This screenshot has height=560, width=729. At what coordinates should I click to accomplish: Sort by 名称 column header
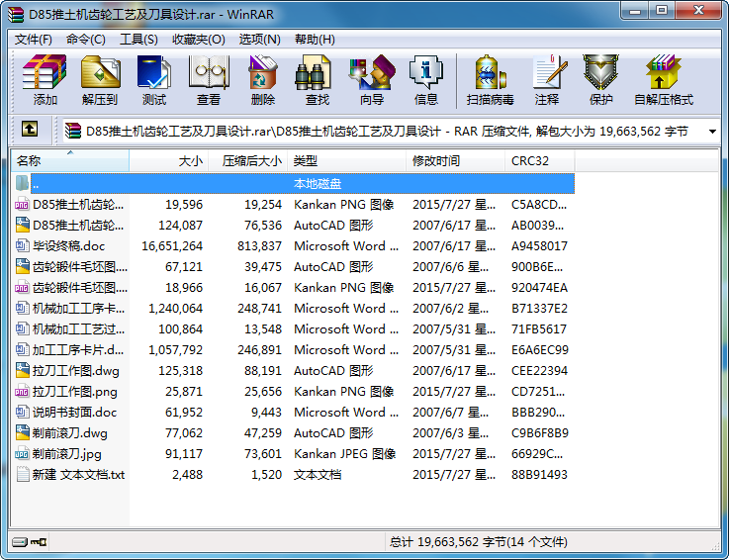70,161
